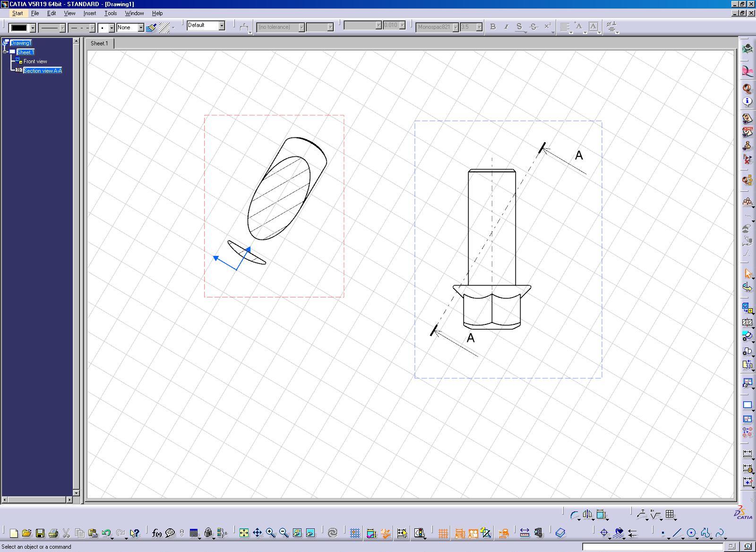The image size is (756, 552).
Task: Select Drawing1 in the specification tree
Action: click(21, 43)
